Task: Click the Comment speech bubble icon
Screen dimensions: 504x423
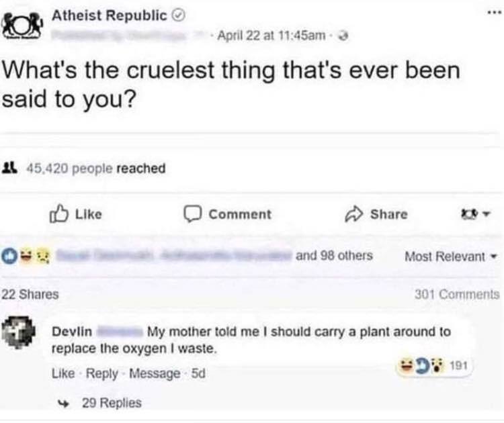Action: 195,214
